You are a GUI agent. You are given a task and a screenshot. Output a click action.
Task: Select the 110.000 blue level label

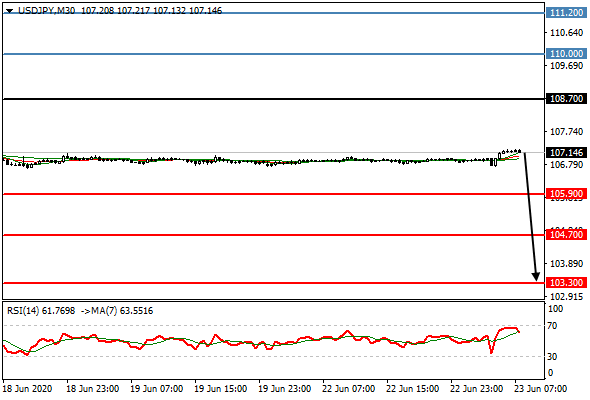(566, 54)
